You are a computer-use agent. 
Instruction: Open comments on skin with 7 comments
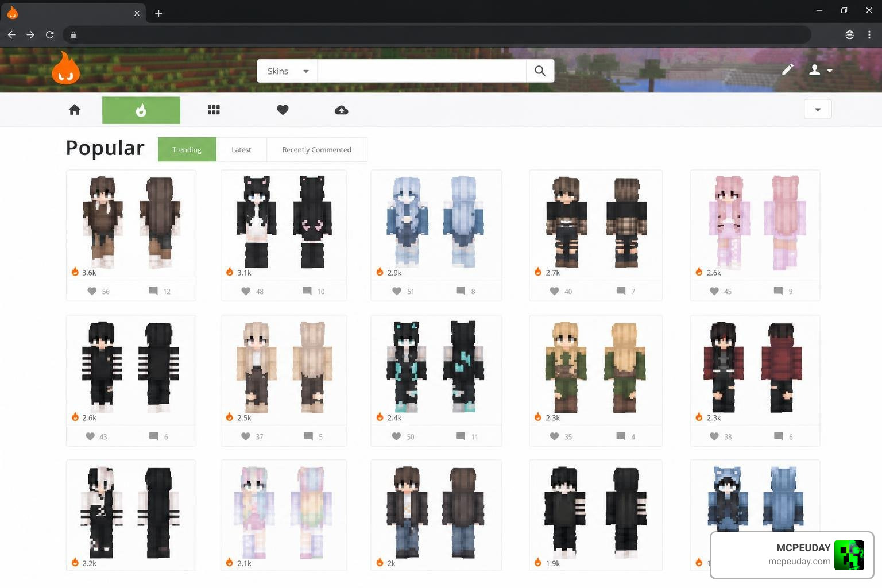click(x=621, y=291)
